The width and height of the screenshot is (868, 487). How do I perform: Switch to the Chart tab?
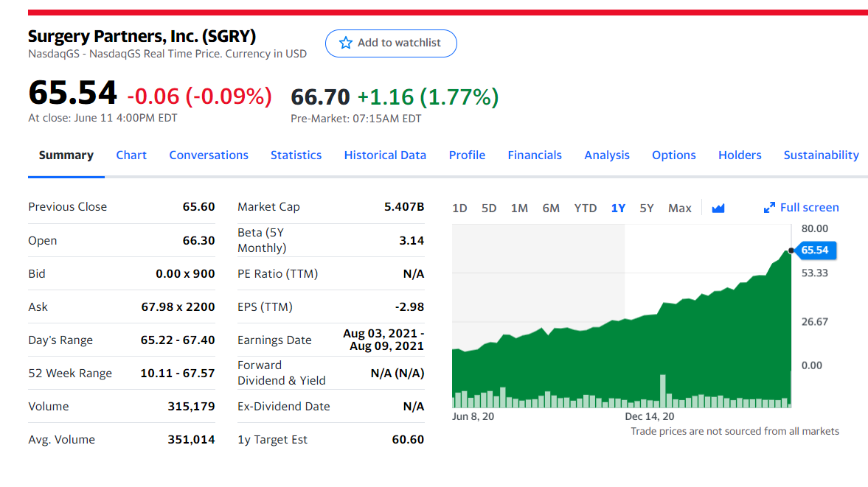[131, 155]
